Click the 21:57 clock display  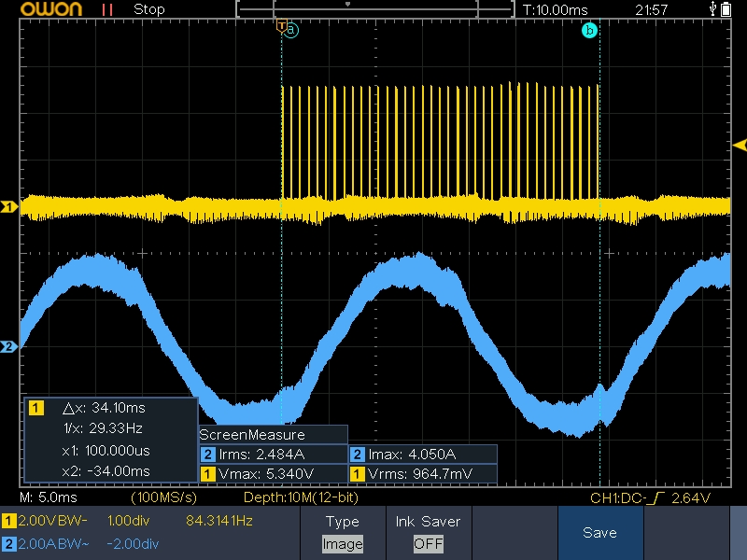click(651, 9)
